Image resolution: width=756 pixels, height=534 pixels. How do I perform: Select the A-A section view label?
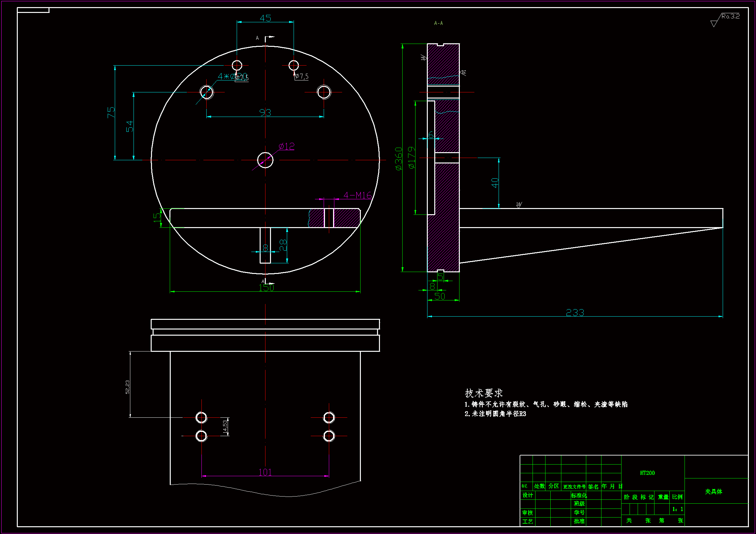438,23
